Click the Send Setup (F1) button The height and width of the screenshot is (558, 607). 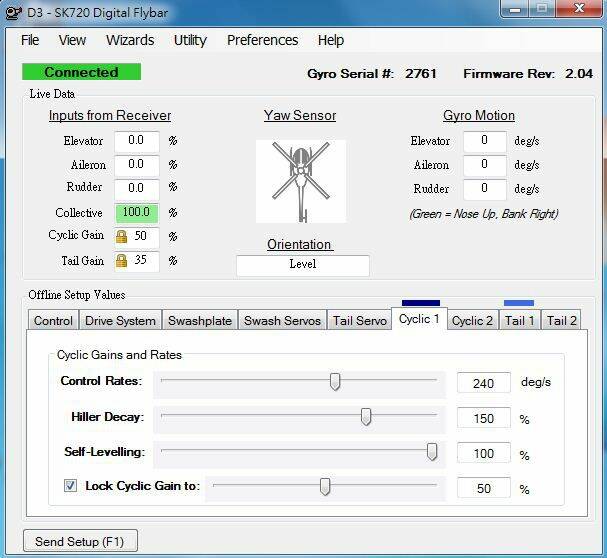coord(80,541)
